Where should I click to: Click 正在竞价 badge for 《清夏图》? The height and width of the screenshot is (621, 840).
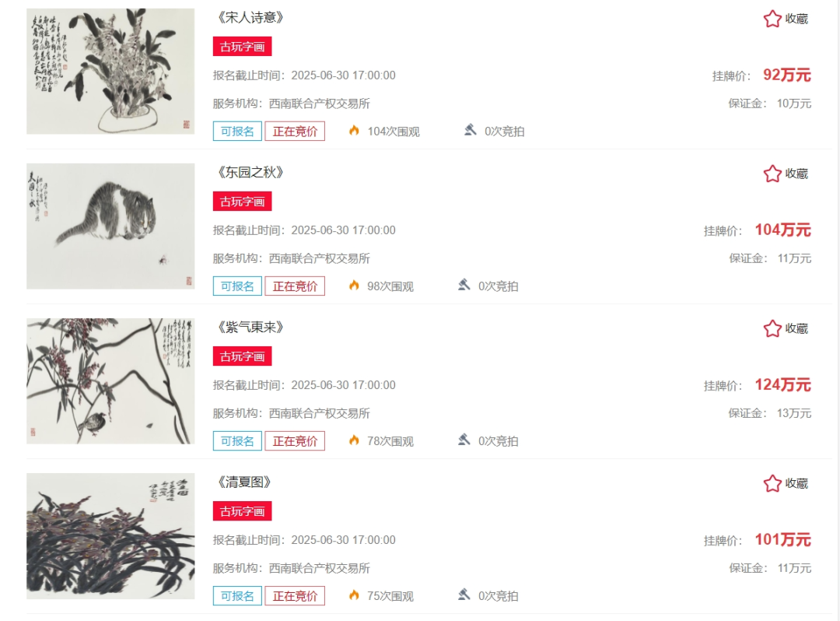point(295,596)
